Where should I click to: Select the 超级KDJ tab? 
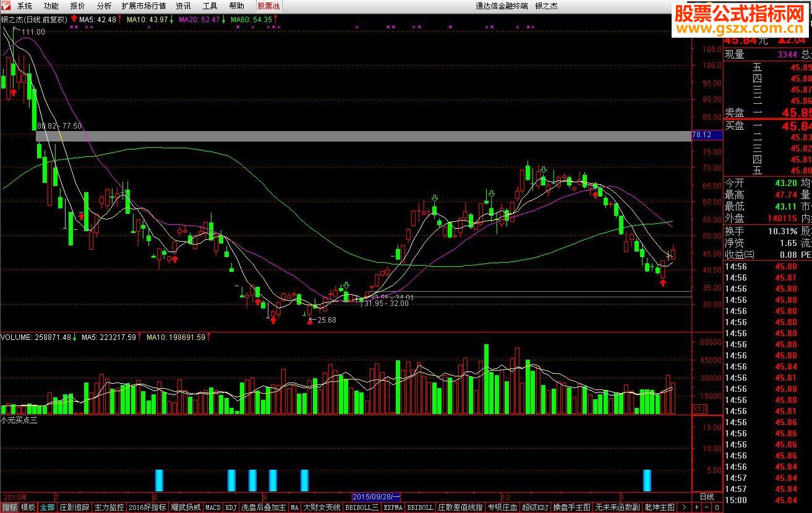[x=535, y=507]
